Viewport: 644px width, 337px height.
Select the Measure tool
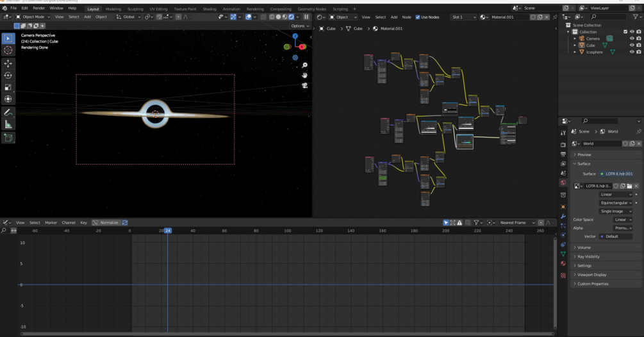8,124
